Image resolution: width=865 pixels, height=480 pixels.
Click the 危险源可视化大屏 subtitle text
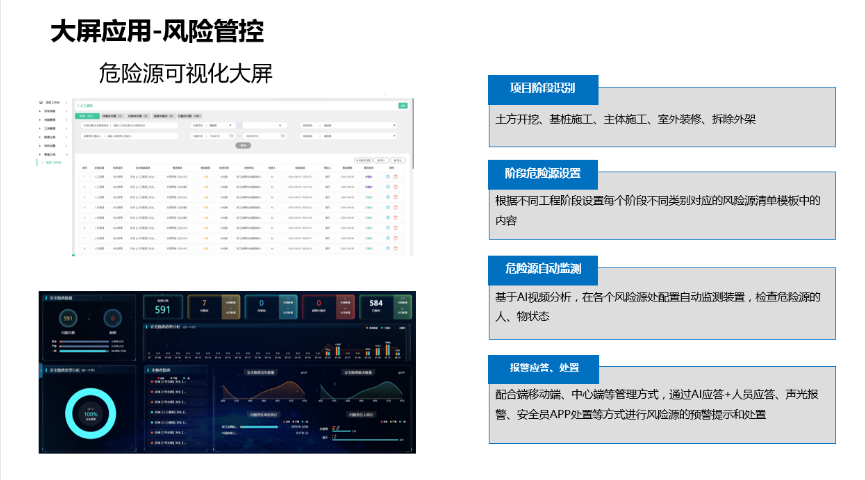tap(185, 73)
